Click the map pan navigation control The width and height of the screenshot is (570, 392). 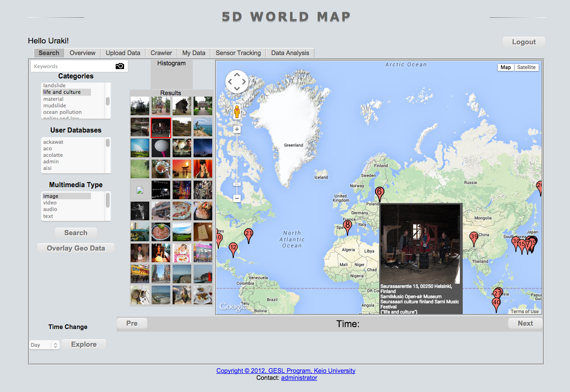point(237,82)
